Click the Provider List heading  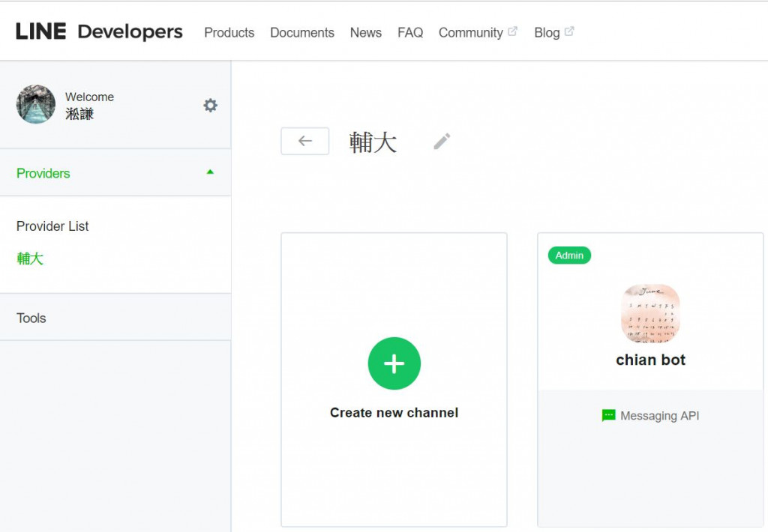[52, 226]
